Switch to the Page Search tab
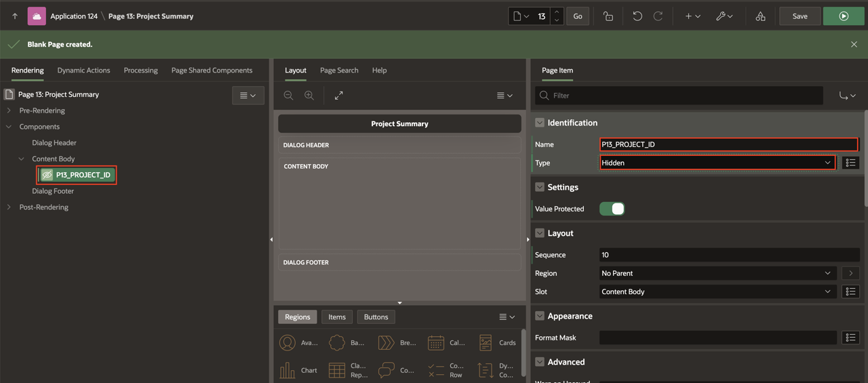The height and width of the screenshot is (383, 868). click(339, 70)
